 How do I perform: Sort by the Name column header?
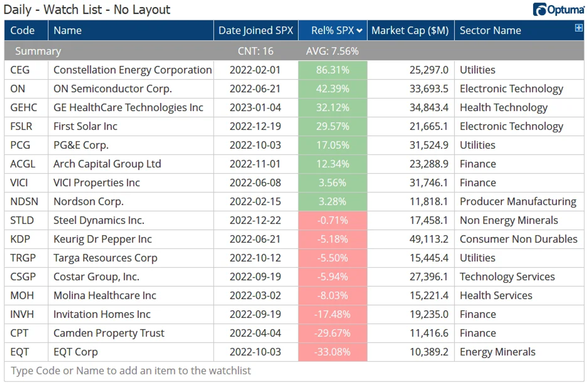click(x=68, y=30)
